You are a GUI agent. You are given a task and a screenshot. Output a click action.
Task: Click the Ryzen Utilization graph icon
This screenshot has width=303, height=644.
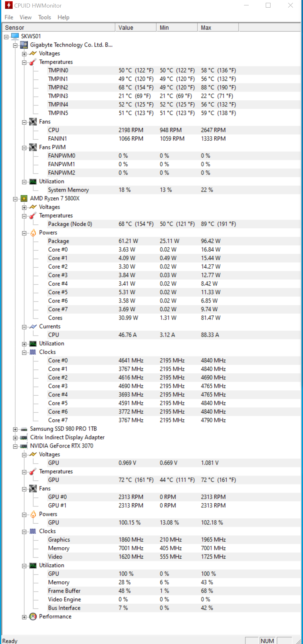[33, 343]
